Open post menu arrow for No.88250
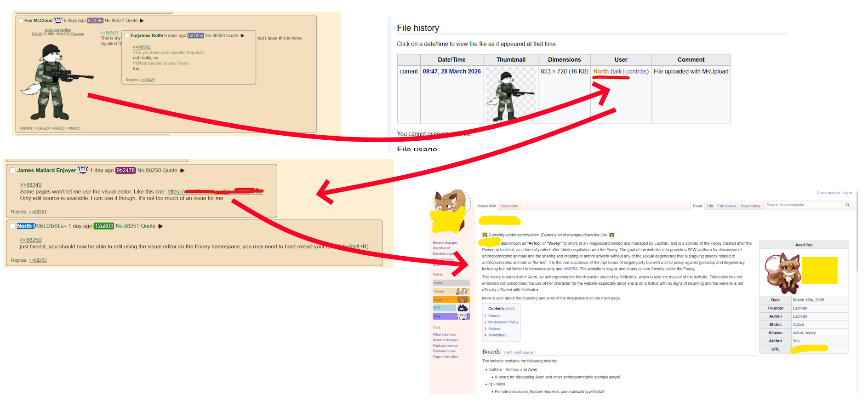 coord(182,171)
